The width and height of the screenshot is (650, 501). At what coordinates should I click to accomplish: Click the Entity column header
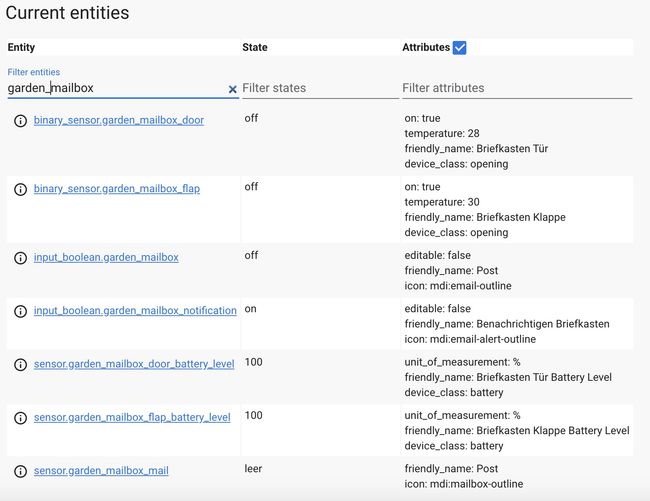[21, 47]
